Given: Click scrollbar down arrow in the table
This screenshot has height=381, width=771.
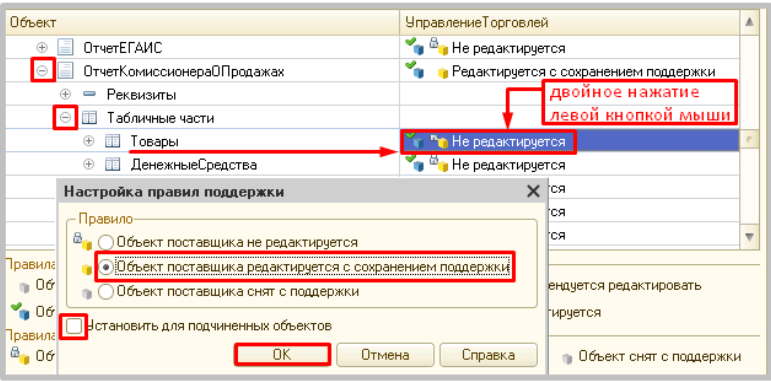Looking at the screenshot, I should pyautogui.click(x=749, y=236).
